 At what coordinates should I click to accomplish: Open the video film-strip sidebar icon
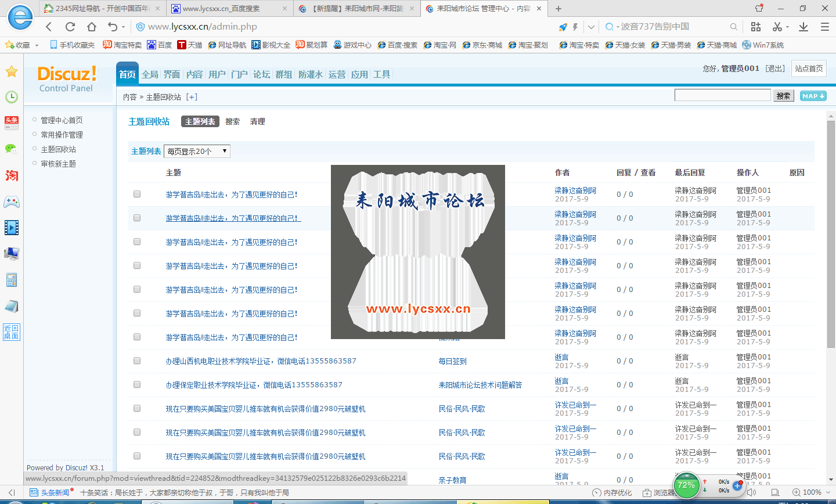coord(12,227)
